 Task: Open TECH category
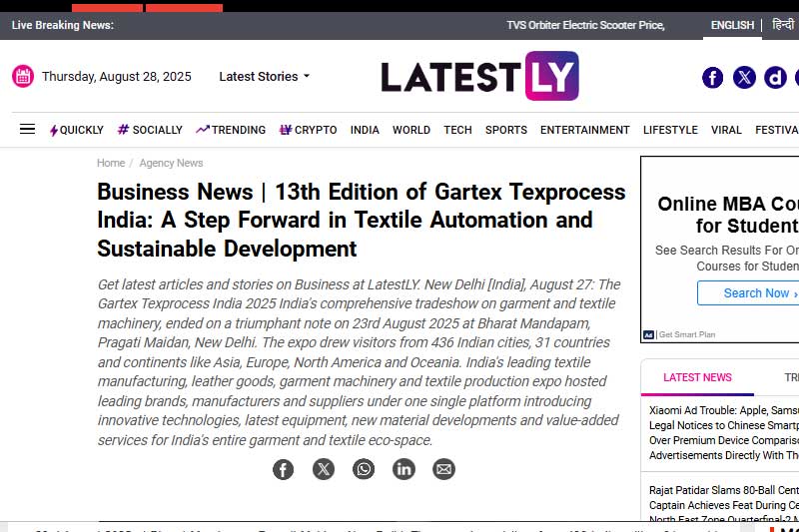[x=457, y=130]
